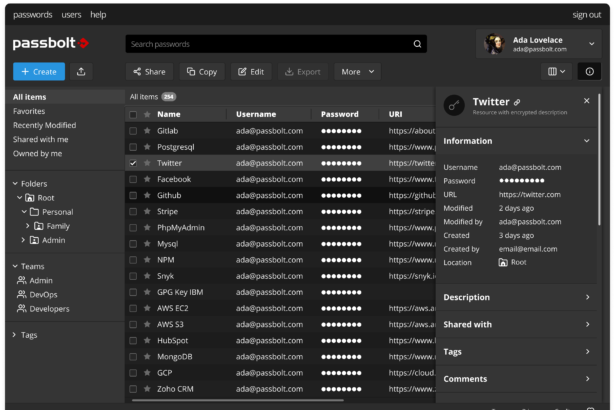615x410 pixels.
Task: Click the star in the Postgresql row
Action: tap(147, 147)
